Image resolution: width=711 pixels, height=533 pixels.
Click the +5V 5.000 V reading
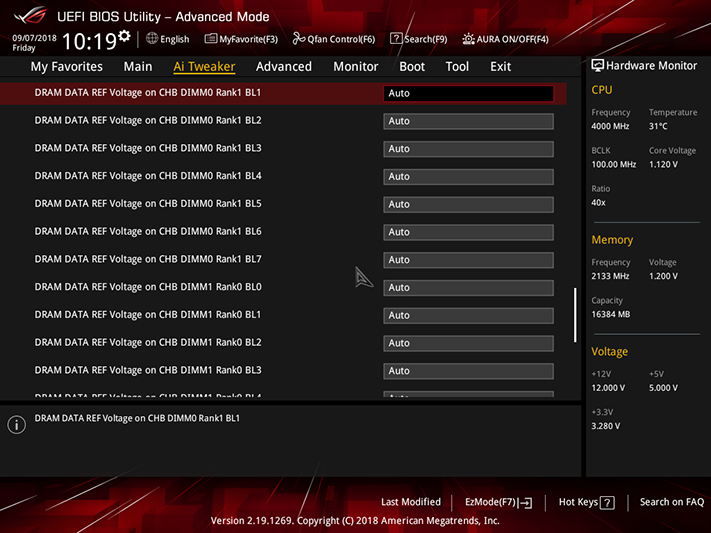point(663,388)
